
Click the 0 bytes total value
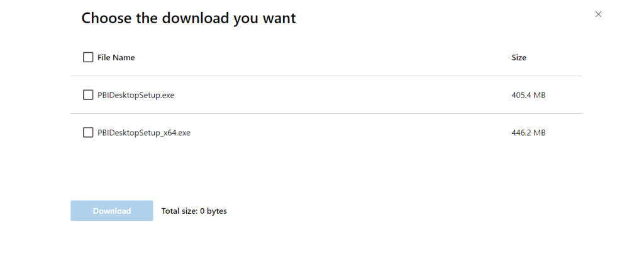tap(213, 211)
